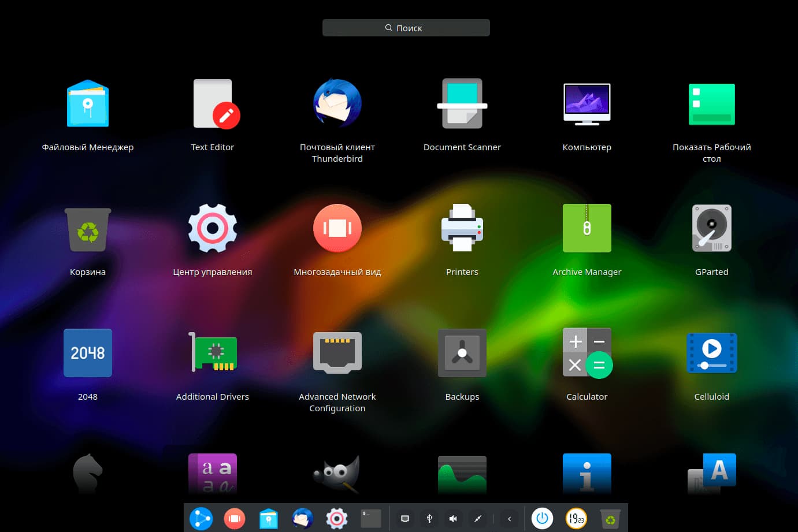This screenshot has height=532, width=798.
Task: Launch Advanced Network Configuration
Action: tap(337, 352)
